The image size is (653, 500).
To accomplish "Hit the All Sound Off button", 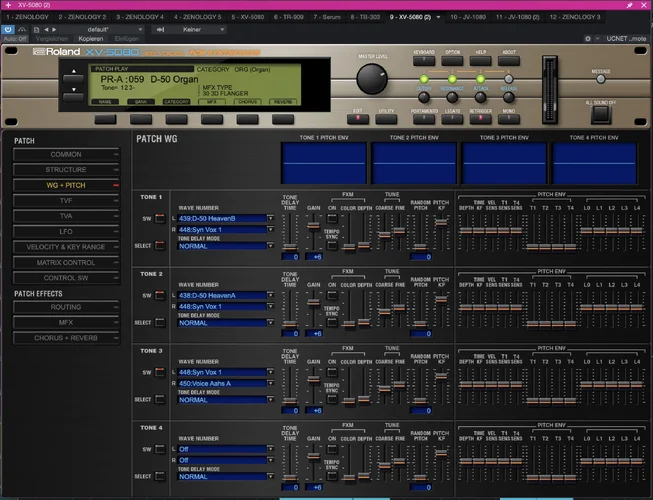I will click(601, 114).
